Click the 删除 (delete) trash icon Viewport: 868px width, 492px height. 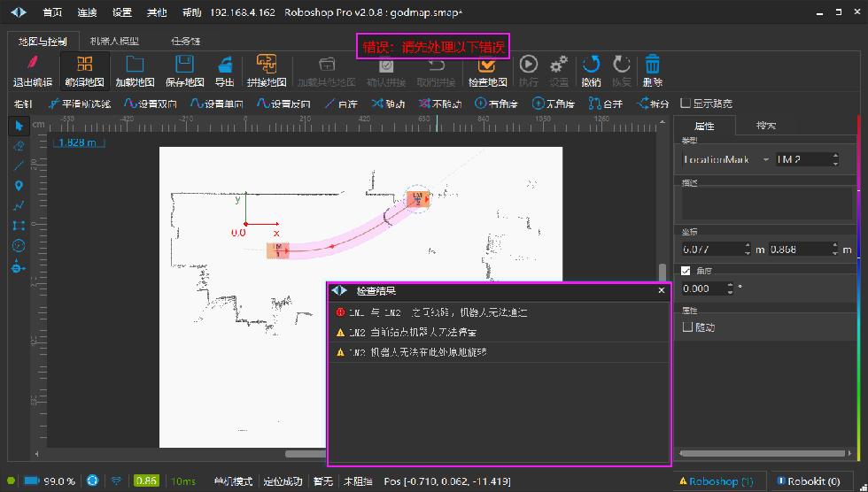(x=652, y=64)
